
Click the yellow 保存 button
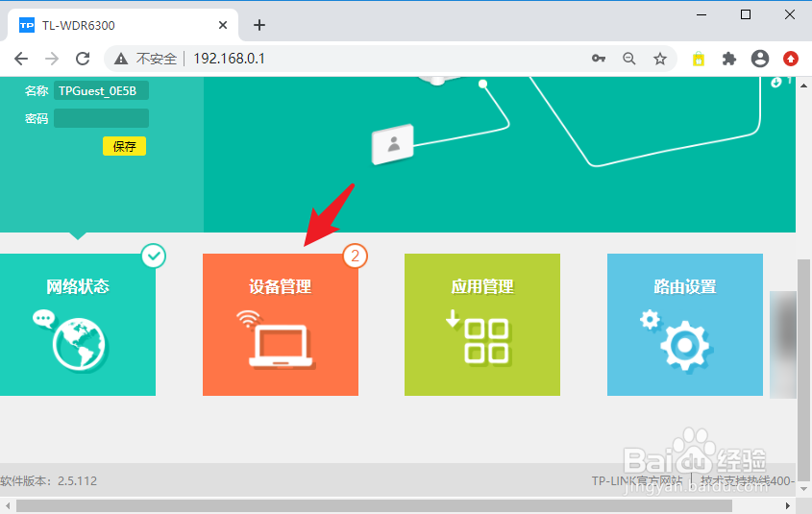(124, 146)
